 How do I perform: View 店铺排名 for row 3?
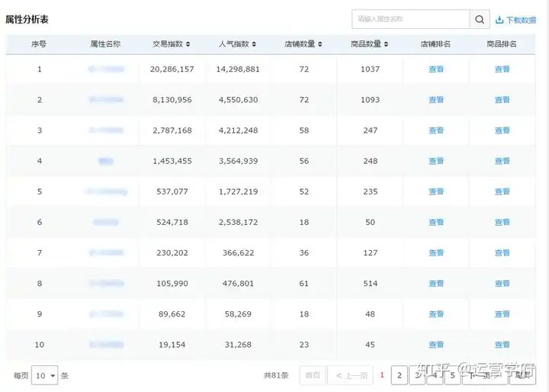(436, 130)
